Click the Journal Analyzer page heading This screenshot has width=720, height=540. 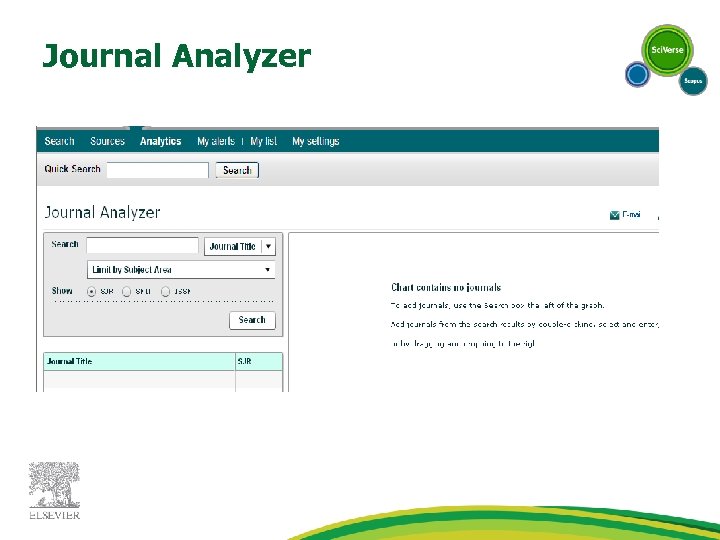[102, 213]
